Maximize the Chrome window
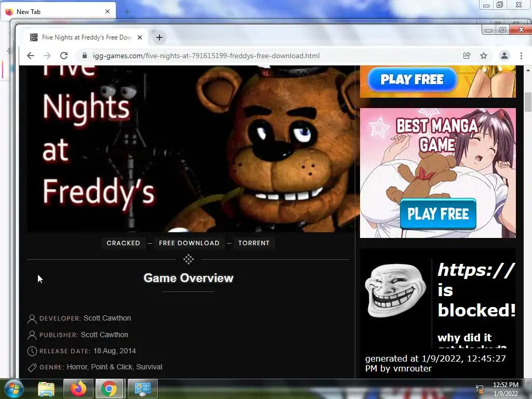The image size is (532, 399). pos(503,30)
